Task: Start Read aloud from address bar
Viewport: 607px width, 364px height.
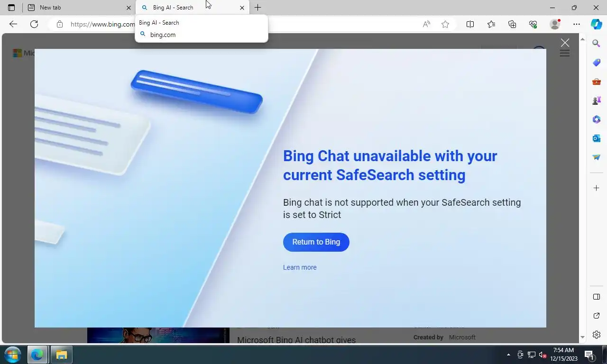Action: pos(426,24)
